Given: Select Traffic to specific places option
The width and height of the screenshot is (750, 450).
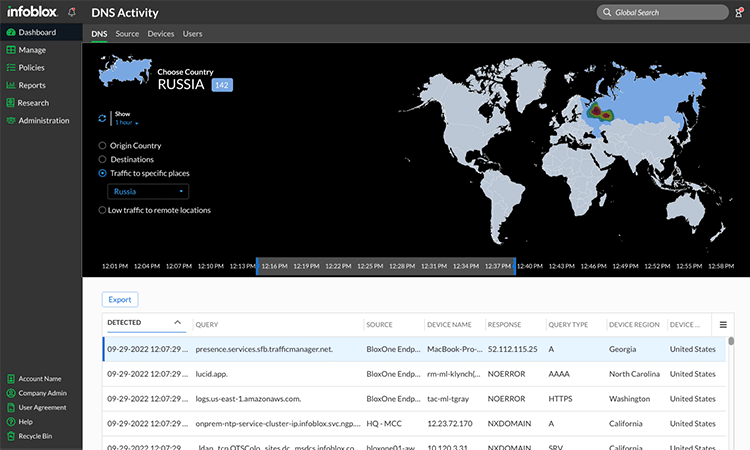Looking at the screenshot, I should 102,173.
